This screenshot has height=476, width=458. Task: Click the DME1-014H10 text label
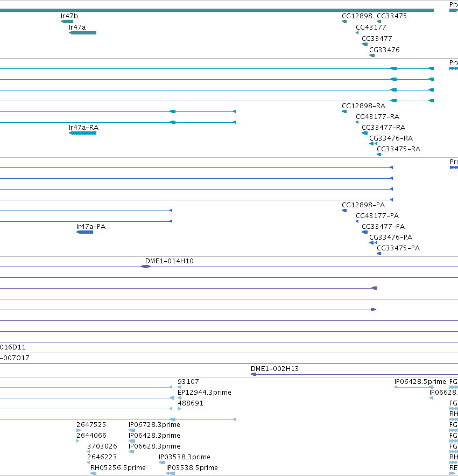170,261
